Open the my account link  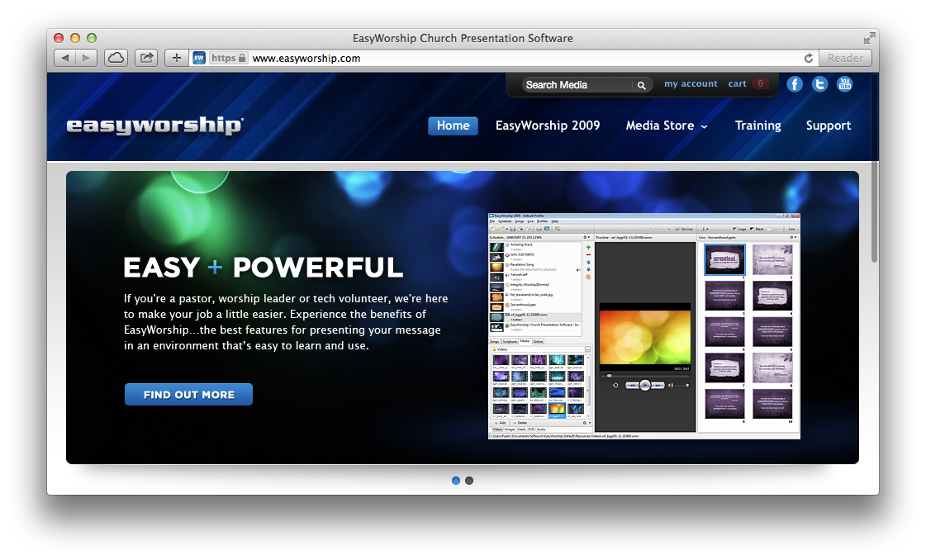pos(691,84)
